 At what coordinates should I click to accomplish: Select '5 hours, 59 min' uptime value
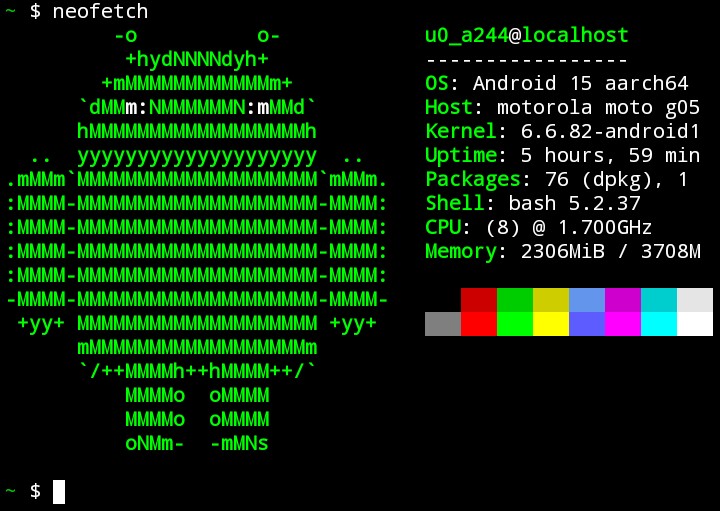pyautogui.click(x=610, y=156)
